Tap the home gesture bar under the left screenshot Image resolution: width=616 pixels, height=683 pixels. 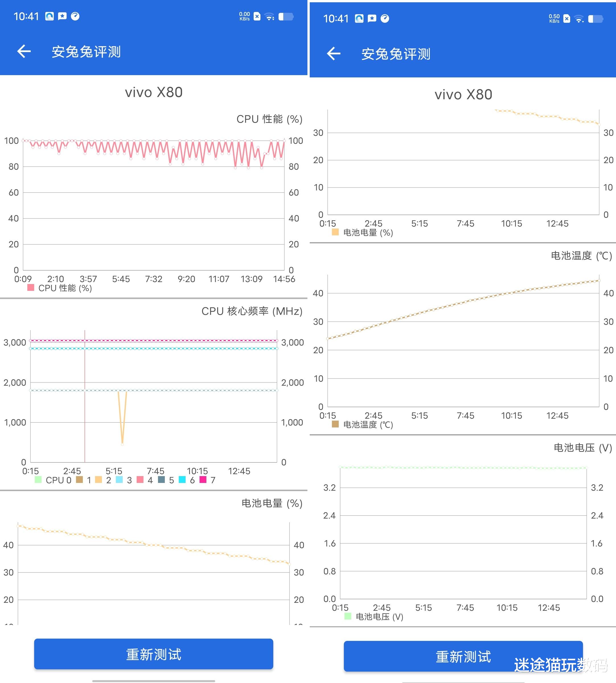pyautogui.click(x=154, y=681)
